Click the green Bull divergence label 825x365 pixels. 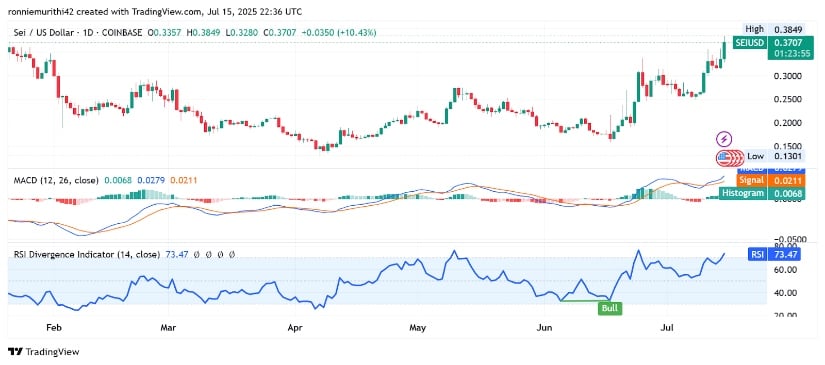tap(609, 308)
